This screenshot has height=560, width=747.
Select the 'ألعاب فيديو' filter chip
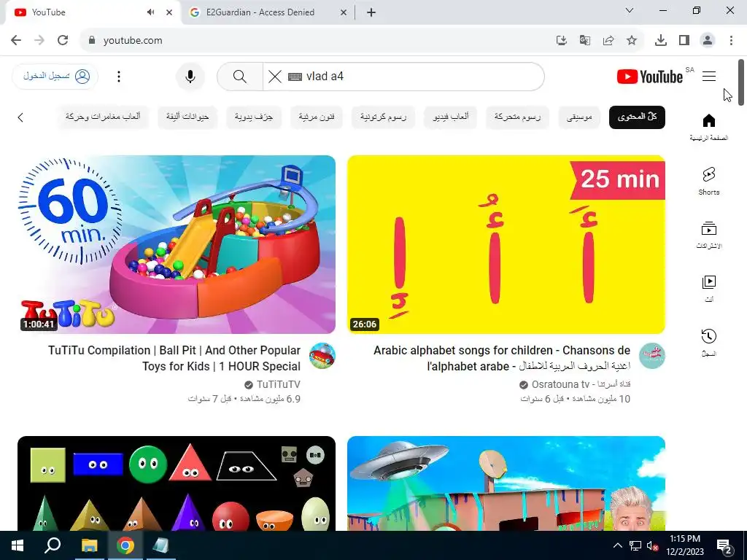[x=450, y=117]
